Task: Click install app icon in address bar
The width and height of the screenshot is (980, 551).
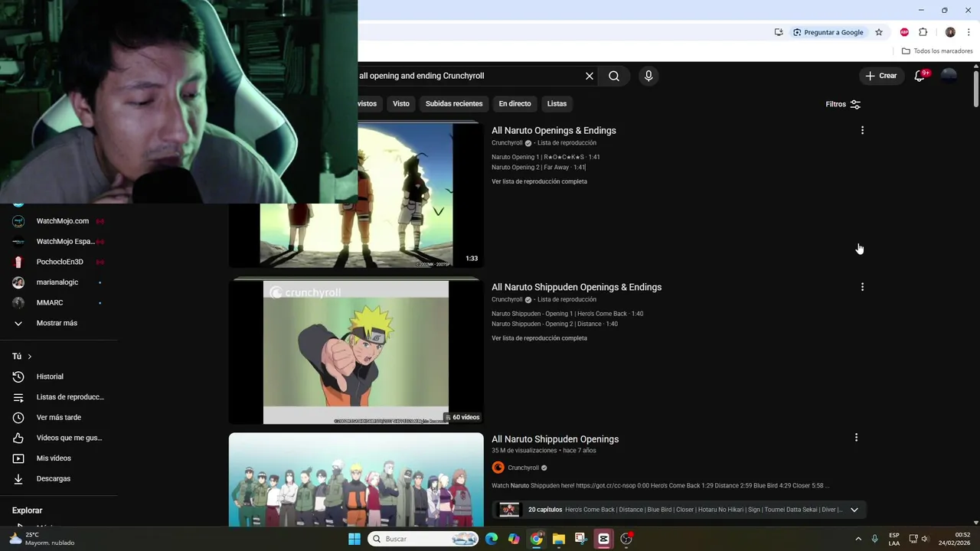Action: (779, 32)
